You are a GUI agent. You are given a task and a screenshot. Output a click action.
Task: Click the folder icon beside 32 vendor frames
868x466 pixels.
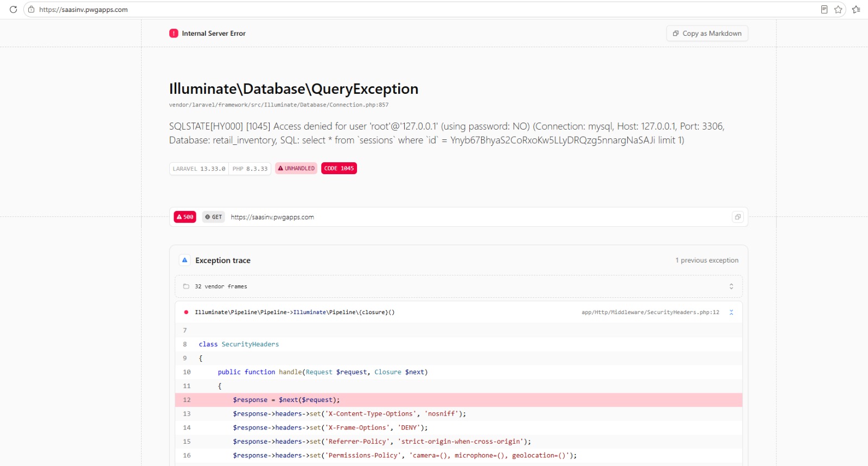[x=186, y=286]
